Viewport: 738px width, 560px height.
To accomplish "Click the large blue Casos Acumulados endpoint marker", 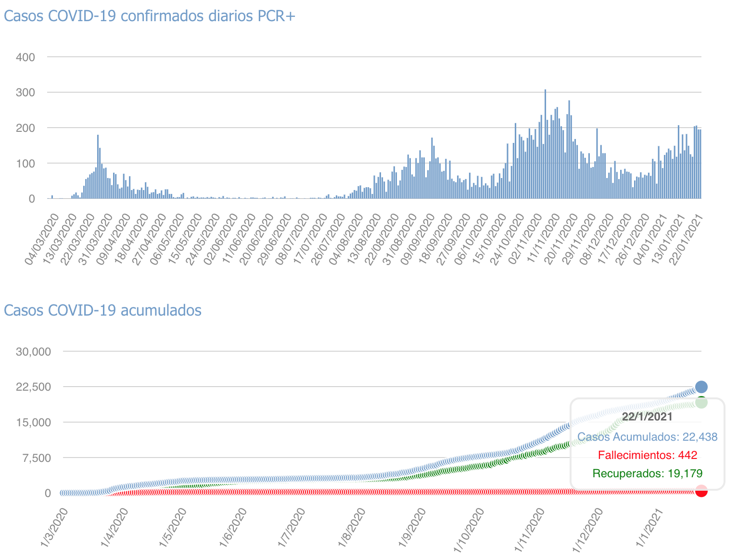I will (701, 387).
